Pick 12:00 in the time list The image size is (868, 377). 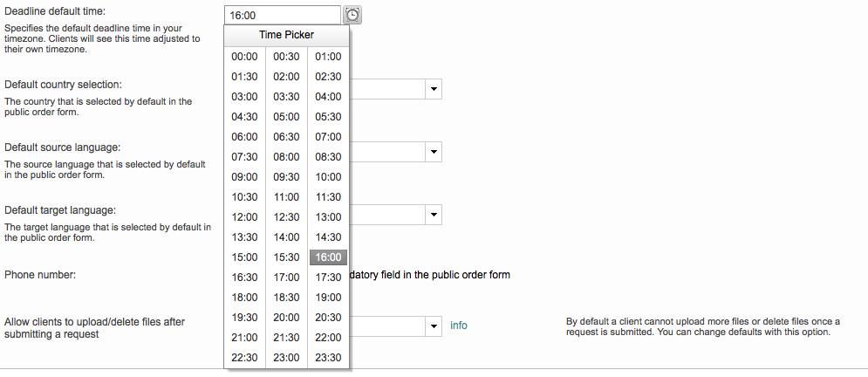pos(245,217)
